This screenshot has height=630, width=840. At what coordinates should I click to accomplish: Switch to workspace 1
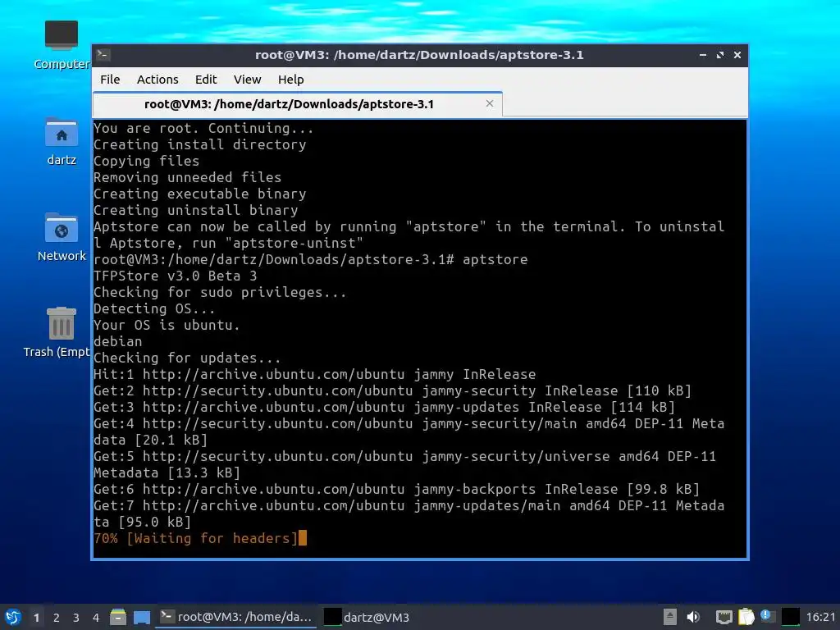click(x=36, y=618)
